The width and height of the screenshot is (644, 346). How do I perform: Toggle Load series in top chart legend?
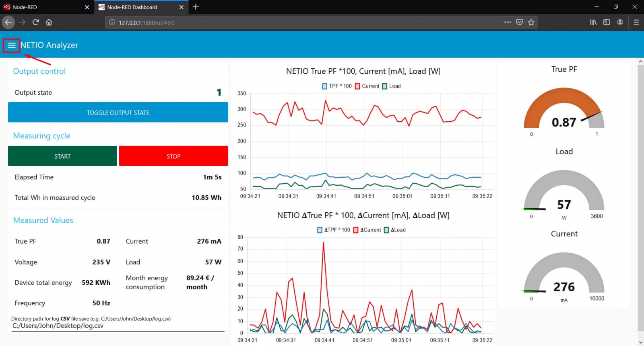tap(391, 86)
